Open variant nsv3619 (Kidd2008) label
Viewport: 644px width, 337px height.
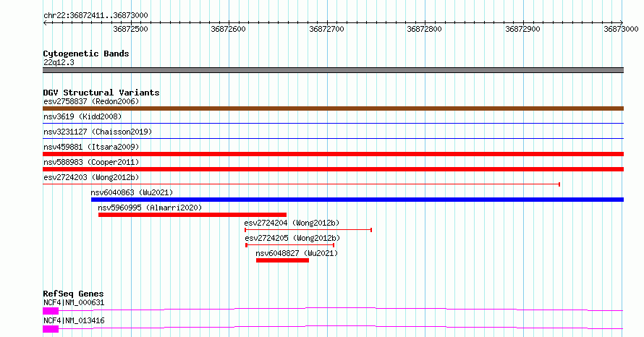point(82,116)
